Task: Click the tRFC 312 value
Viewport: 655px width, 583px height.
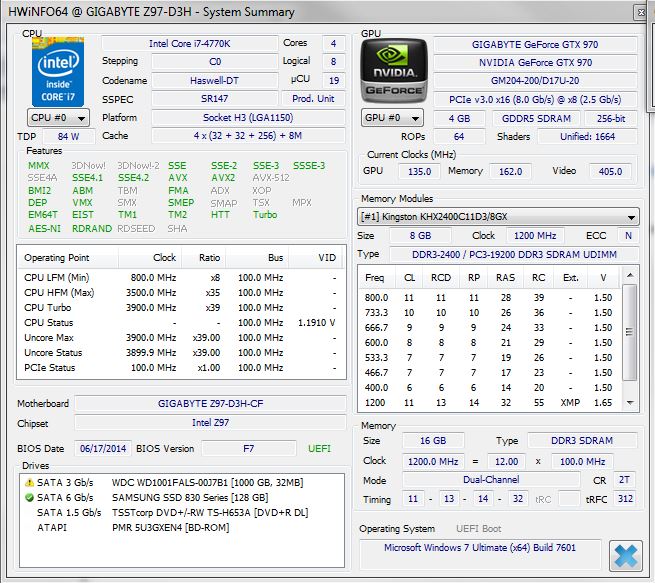Action: [x=625, y=499]
